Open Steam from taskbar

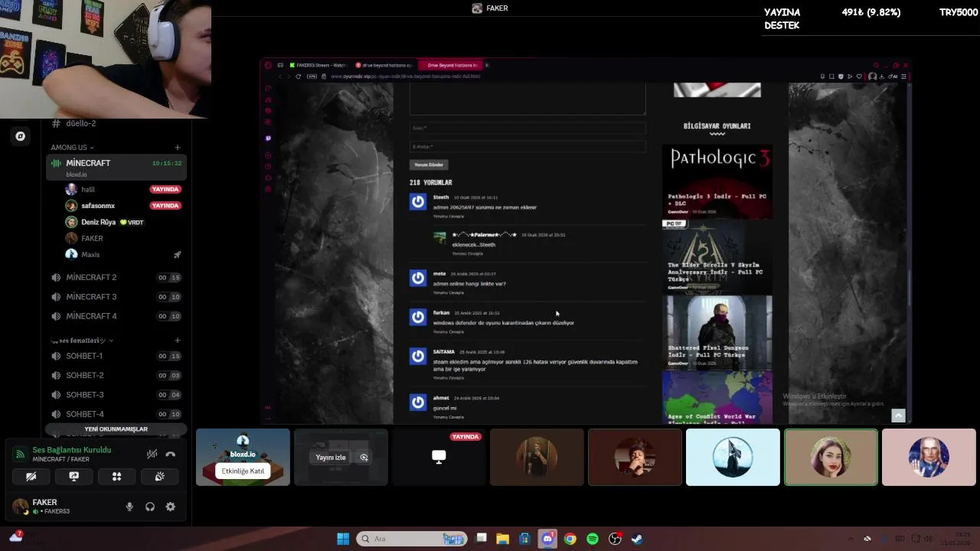point(637,539)
